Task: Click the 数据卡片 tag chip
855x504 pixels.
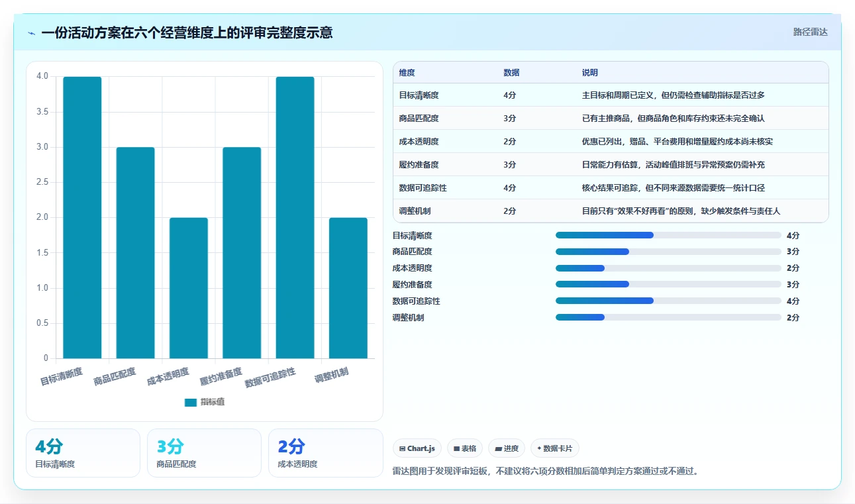Action: (555, 448)
